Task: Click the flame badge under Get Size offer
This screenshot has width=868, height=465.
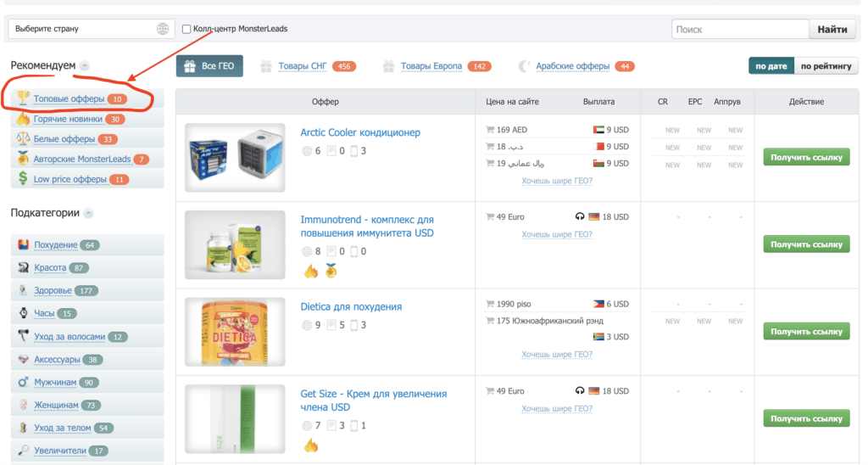Action: pos(311,445)
